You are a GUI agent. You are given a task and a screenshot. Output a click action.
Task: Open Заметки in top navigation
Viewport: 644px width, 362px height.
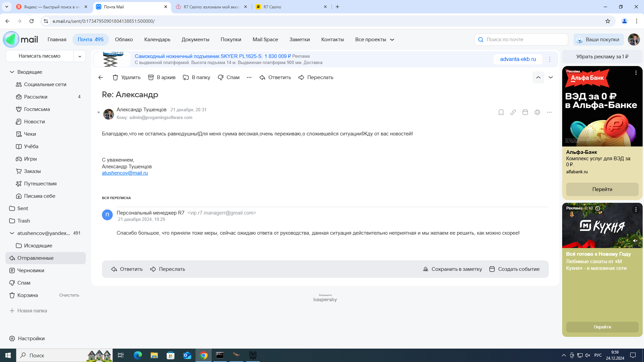300,40
